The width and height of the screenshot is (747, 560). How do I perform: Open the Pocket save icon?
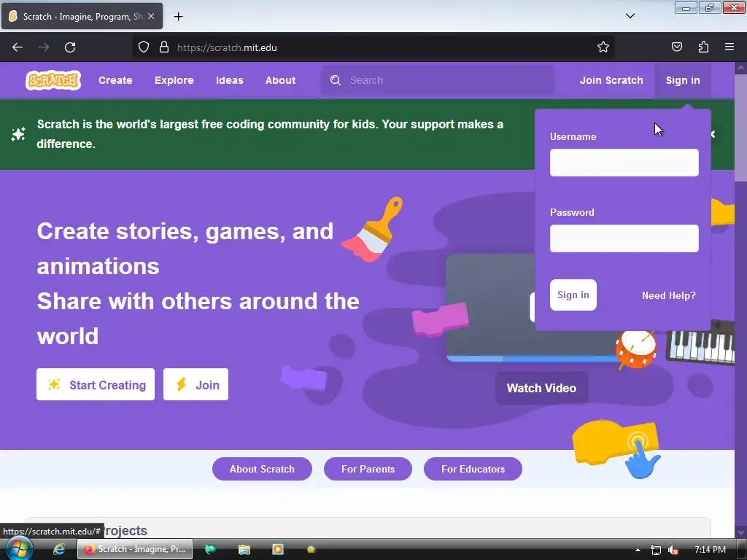click(x=676, y=47)
